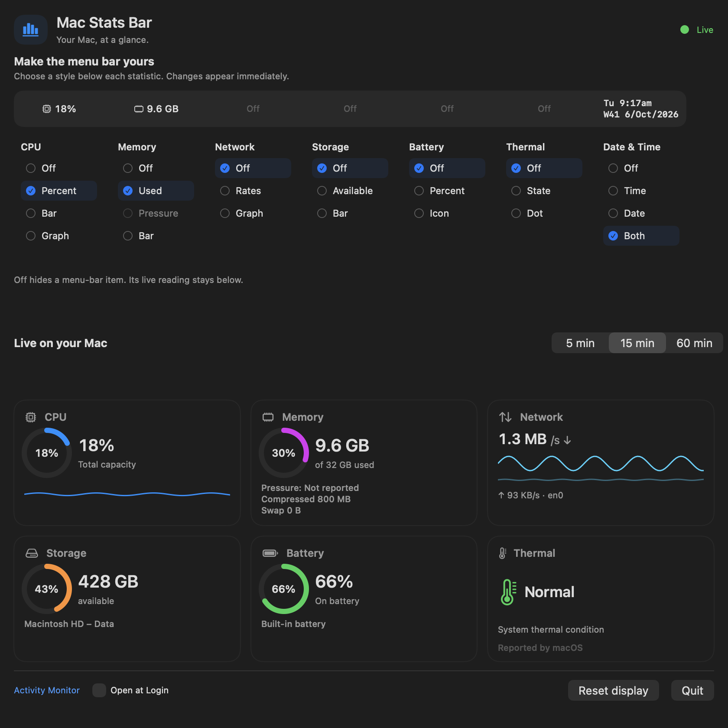Select Battery Icon option
Screen dimensions: 728x728
447,213
